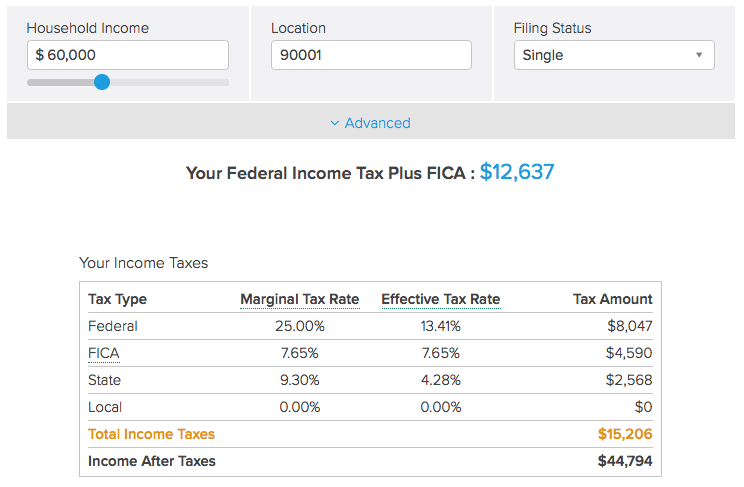Click the Household Income input field
744x487 pixels.
pyautogui.click(x=127, y=55)
